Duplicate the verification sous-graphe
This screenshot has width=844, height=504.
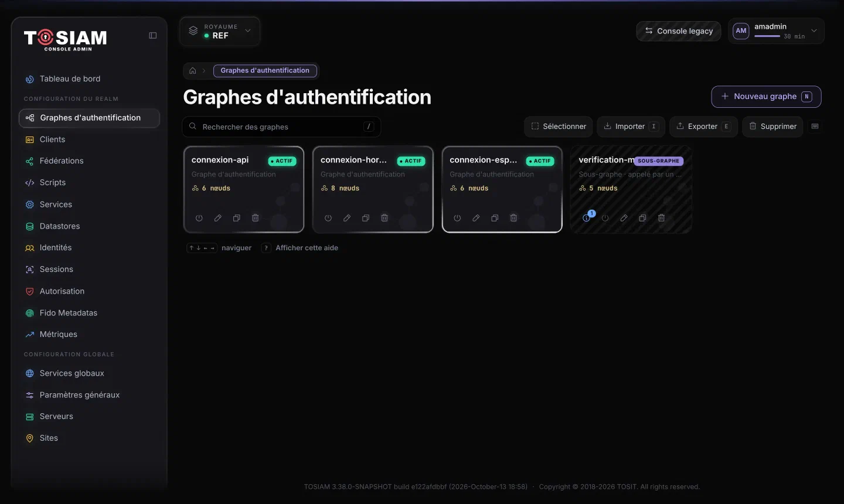642,218
